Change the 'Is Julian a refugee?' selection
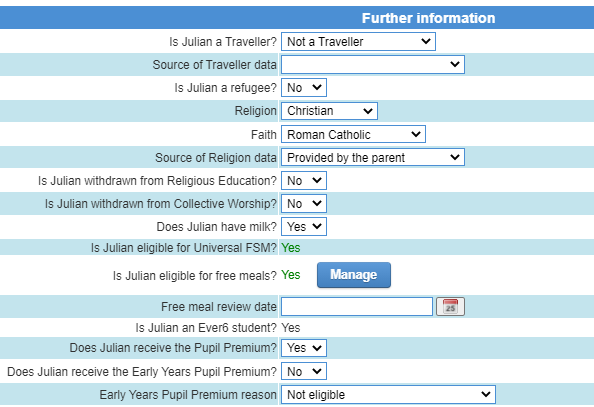The height and width of the screenshot is (407, 594). pos(303,88)
